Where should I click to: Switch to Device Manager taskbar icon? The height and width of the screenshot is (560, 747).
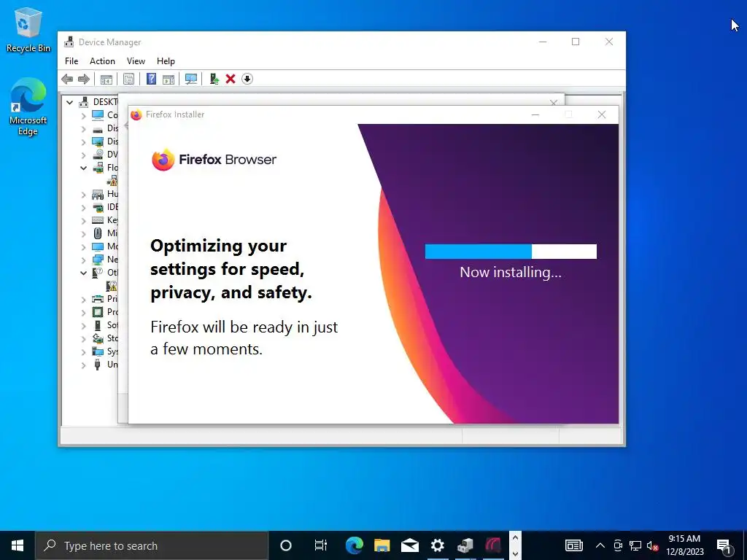(465, 545)
